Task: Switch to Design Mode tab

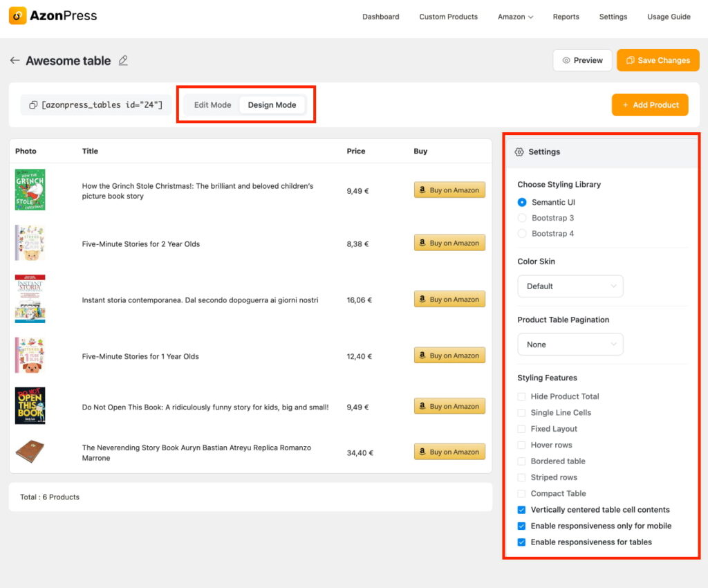Action: [x=272, y=104]
